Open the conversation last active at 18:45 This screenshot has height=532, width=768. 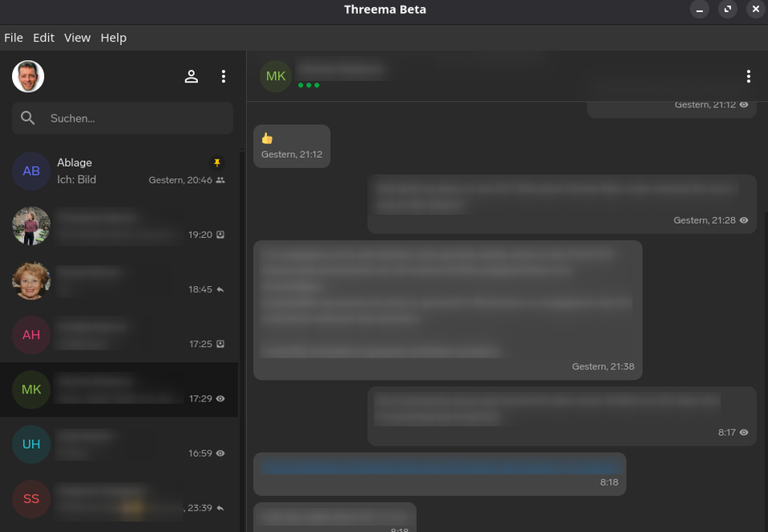[x=119, y=280]
